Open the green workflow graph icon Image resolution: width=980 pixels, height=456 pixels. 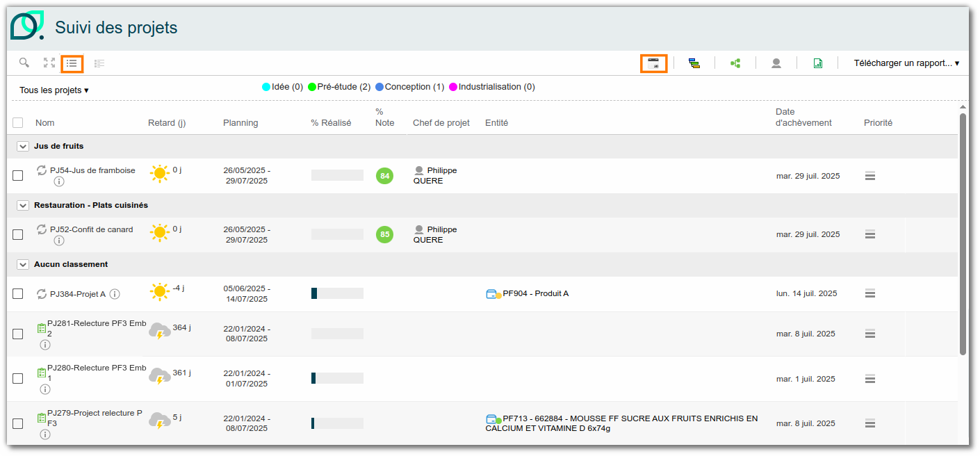point(735,63)
